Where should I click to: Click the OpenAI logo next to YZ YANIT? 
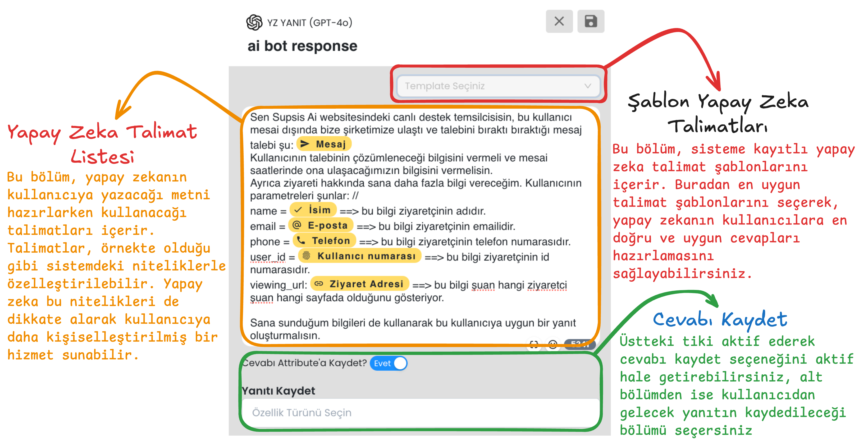254,23
